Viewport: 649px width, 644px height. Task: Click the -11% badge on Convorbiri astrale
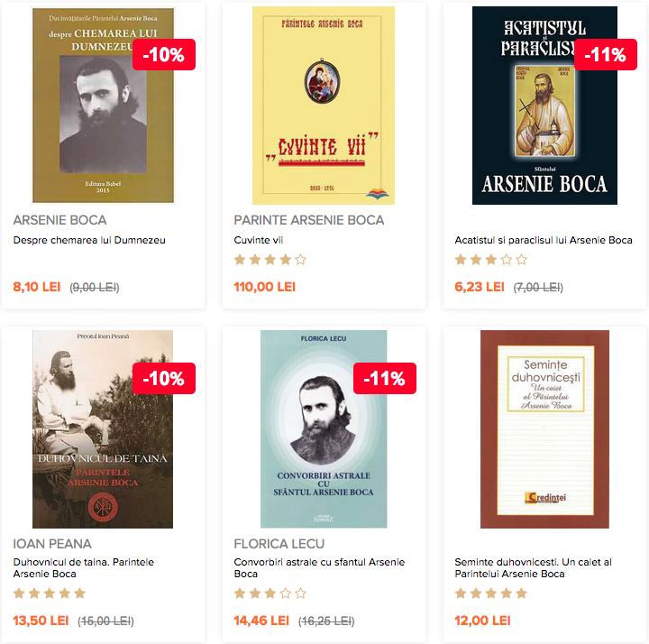pyautogui.click(x=385, y=379)
